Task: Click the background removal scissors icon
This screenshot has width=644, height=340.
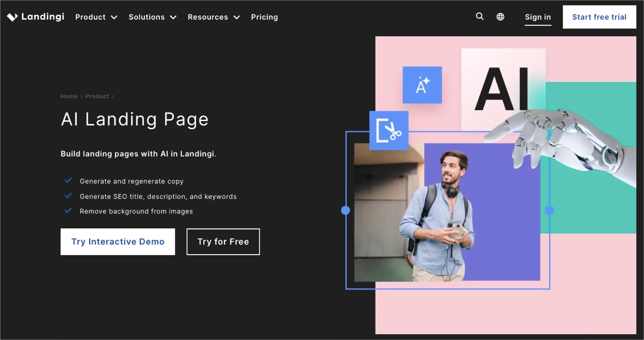Action: [x=389, y=130]
